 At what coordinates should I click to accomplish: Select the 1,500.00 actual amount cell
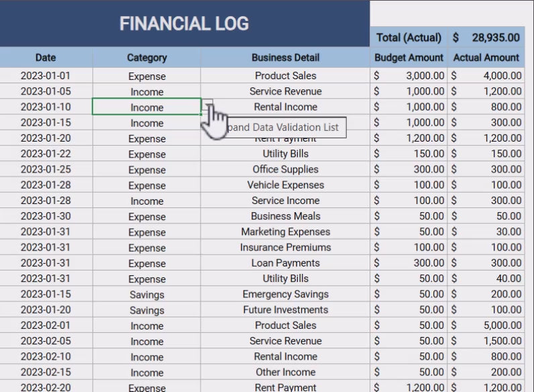[486, 340]
